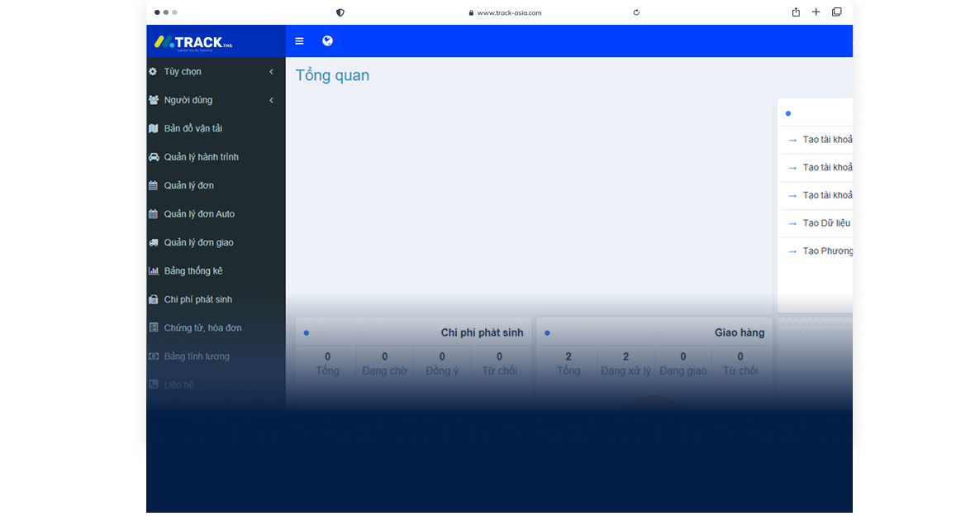Click the TRACK logo in the sidebar

click(193, 41)
